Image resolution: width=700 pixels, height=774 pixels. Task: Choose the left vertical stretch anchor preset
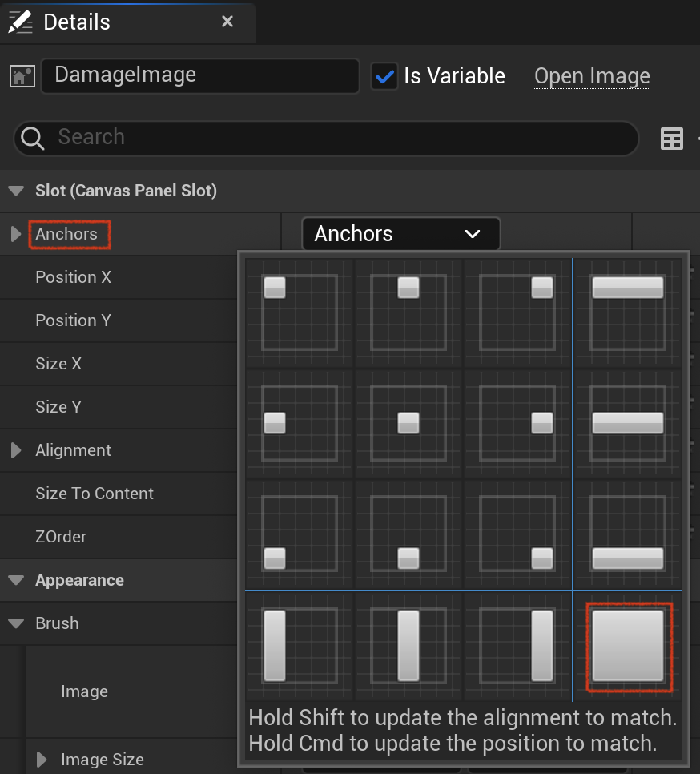click(299, 646)
